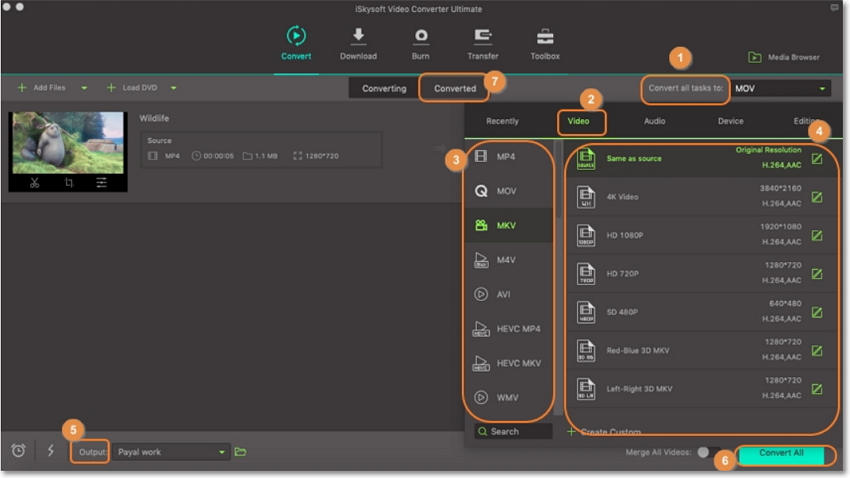Edit the 4K Video preset settings
This screenshot has width=850, height=478.
pos(817,197)
